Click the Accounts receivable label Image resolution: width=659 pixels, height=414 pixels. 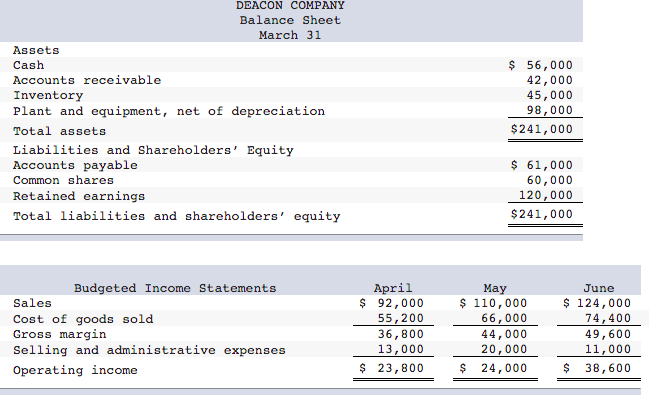(x=87, y=80)
